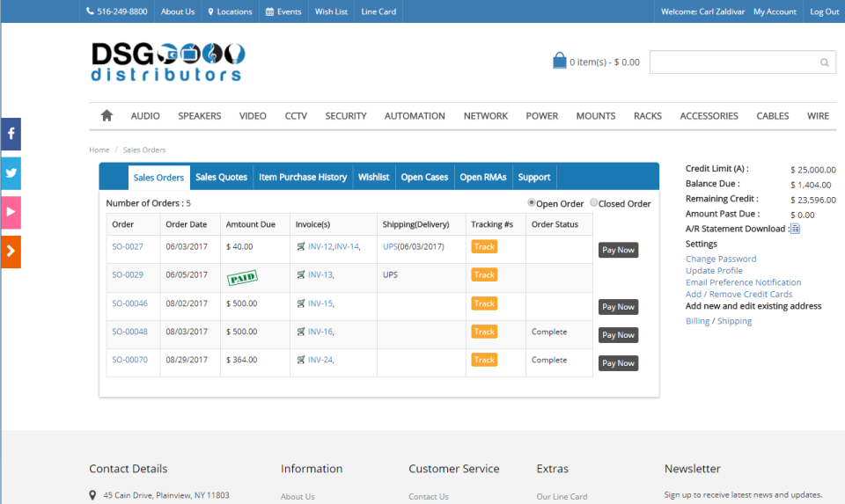Open the YouTube play sidebar icon
Image resolution: width=845 pixels, height=504 pixels.
click(11, 212)
